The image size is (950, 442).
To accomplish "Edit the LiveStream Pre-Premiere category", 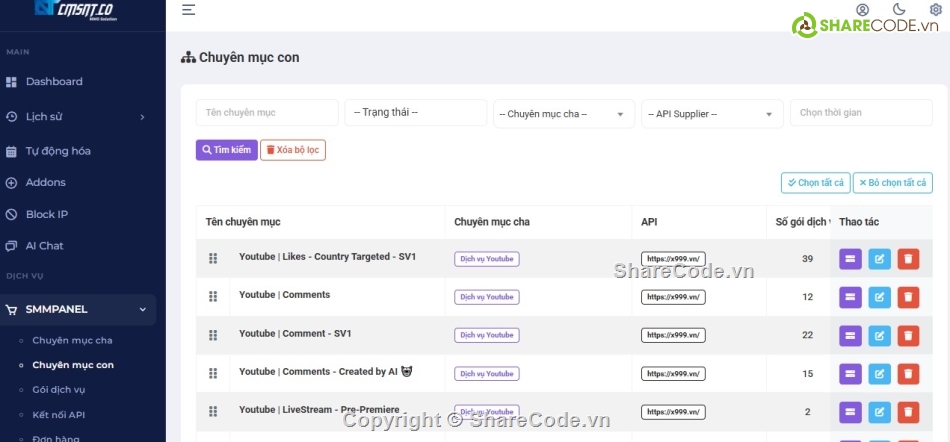I will point(879,412).
